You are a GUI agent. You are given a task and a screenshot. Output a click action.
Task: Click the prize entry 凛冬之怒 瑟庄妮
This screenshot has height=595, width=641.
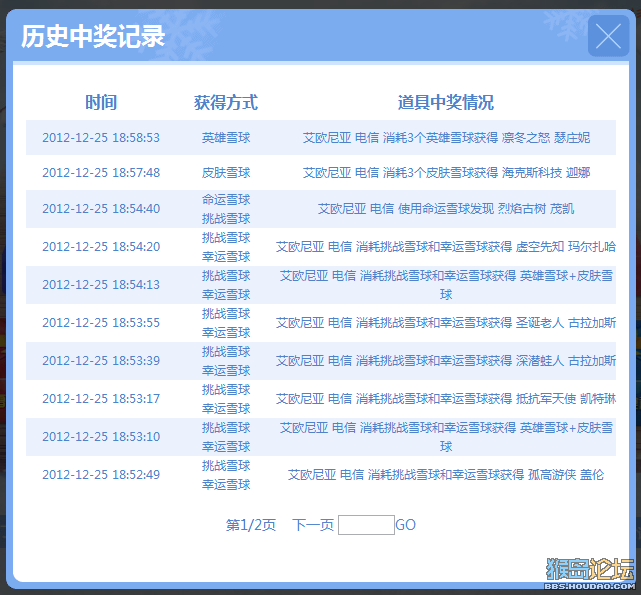pos(546,137)
